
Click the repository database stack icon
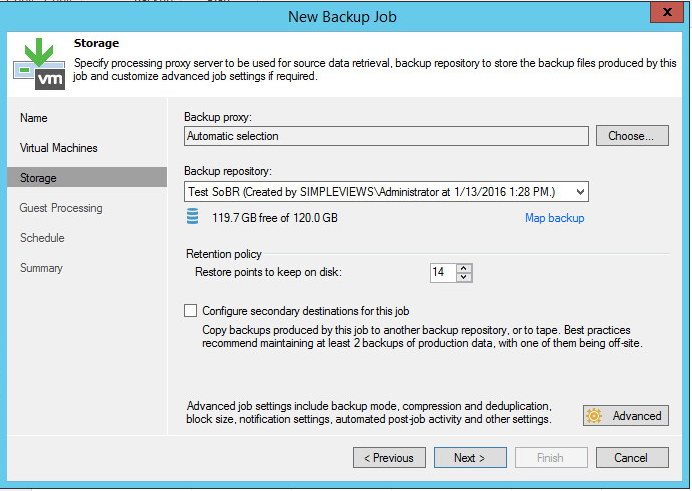[x=193, y=218]
